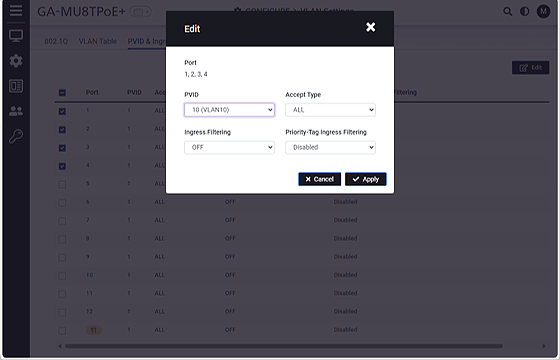Image resolution: width=560 pixels, height=360 pixels.
Task: Click the search magnifier icon
Action: coord(507,11)
